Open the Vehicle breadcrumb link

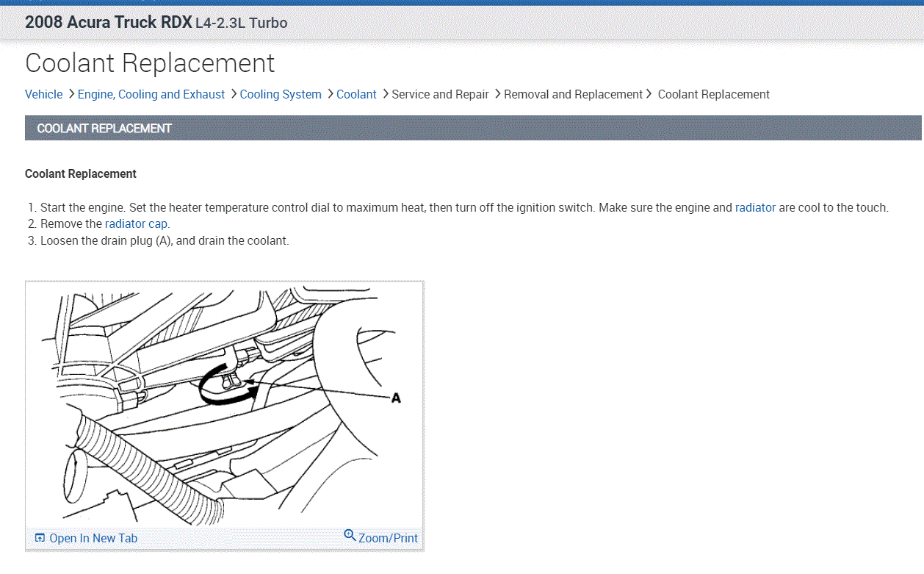(x=43, y=94)
